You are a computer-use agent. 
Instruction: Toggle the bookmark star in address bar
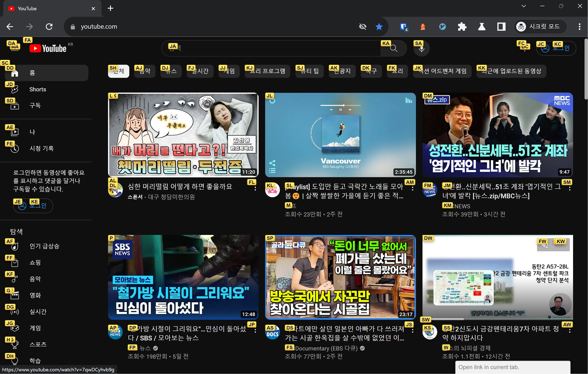(x=379, y=27)
